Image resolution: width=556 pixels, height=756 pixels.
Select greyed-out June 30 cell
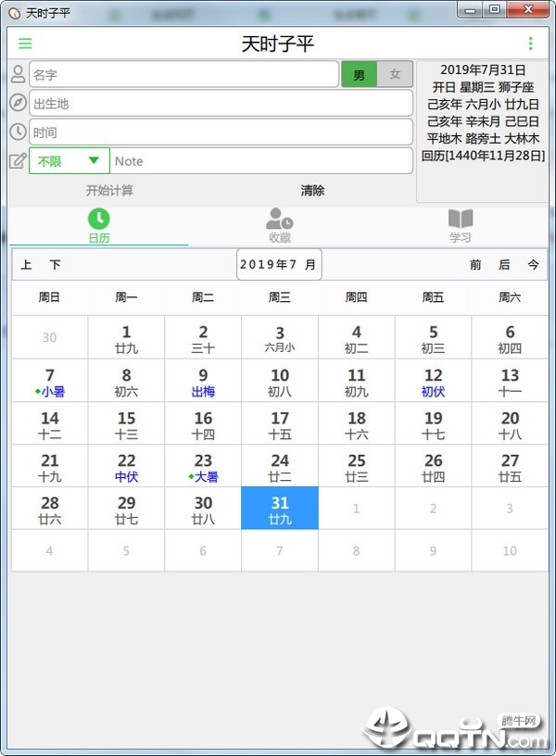50,337
